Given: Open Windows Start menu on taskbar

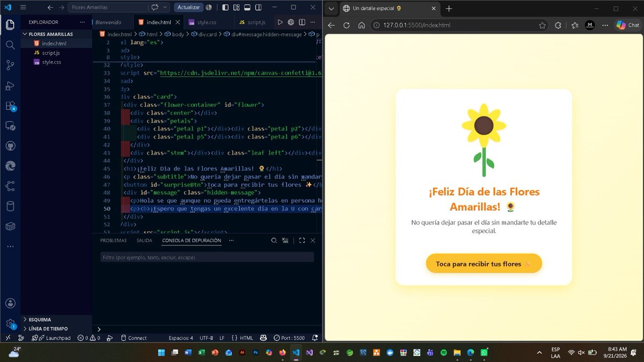Looking at the screenshot, I should (160, 352).
